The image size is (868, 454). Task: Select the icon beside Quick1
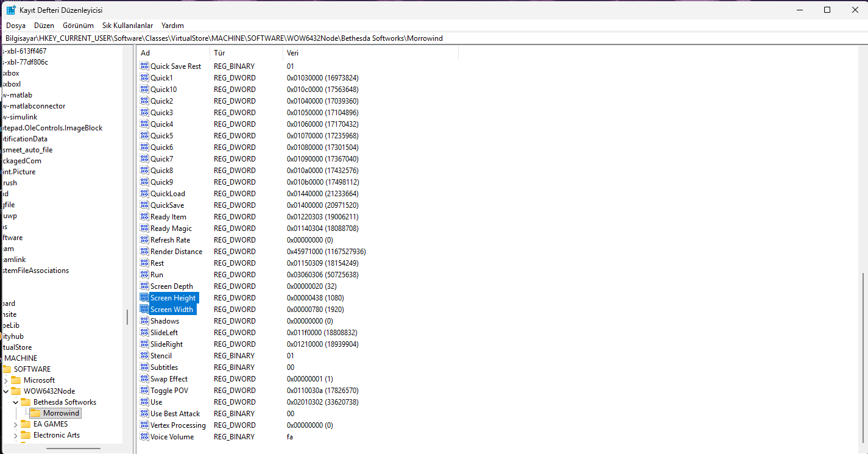[144, 77]
